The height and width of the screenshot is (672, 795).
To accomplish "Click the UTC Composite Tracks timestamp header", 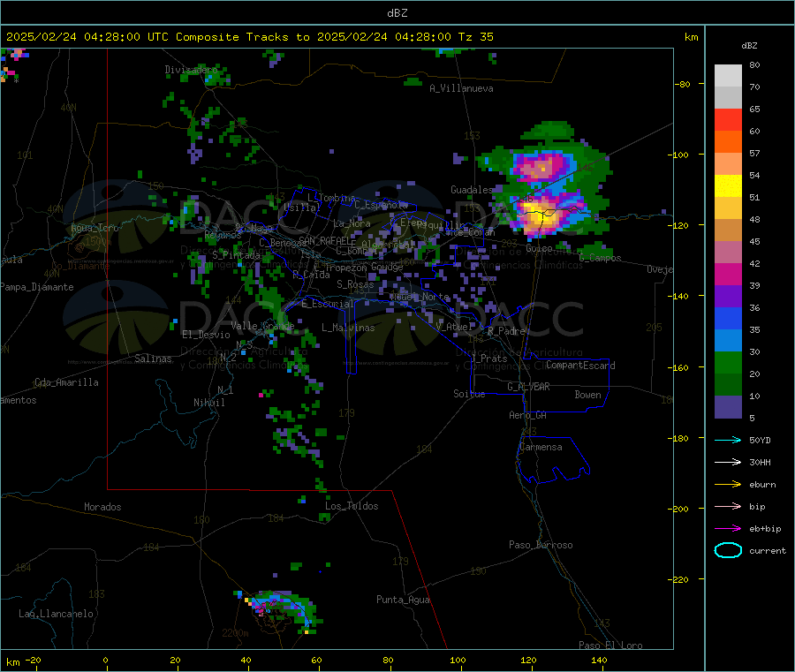I will 249,37.
